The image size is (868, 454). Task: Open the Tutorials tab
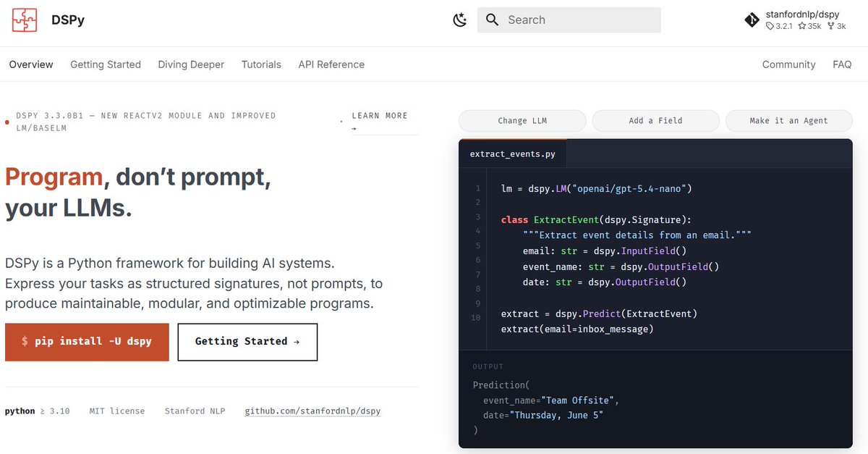coord(261,64)
